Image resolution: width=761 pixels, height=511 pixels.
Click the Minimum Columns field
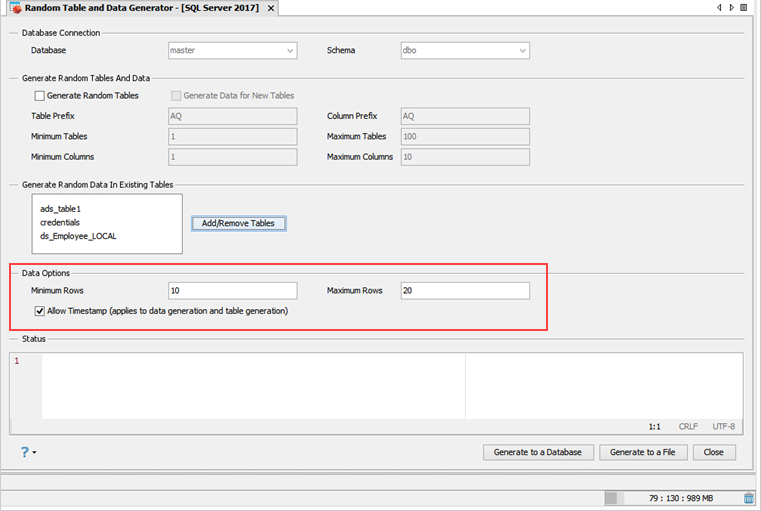(x=232, y=157)
